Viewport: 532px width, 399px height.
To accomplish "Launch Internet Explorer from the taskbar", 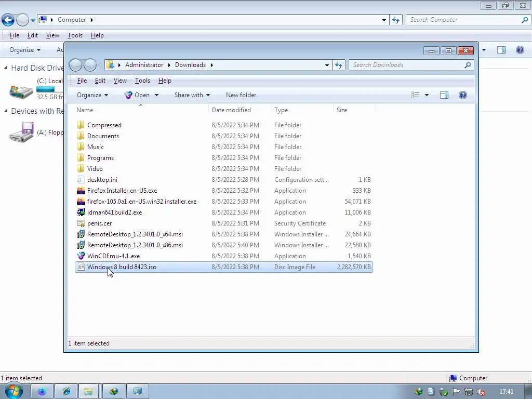I will 66,391.
